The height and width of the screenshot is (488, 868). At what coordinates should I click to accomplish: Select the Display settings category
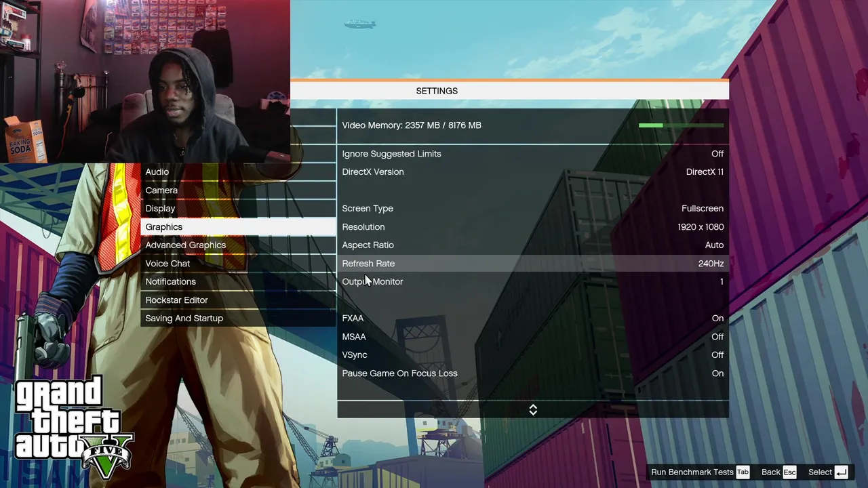(x=238, y=209)
